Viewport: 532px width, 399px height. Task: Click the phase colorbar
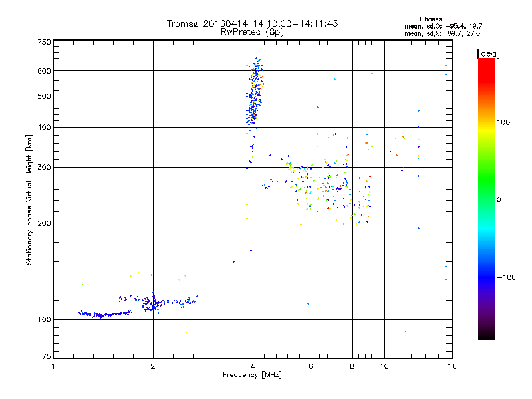point(487,199)
